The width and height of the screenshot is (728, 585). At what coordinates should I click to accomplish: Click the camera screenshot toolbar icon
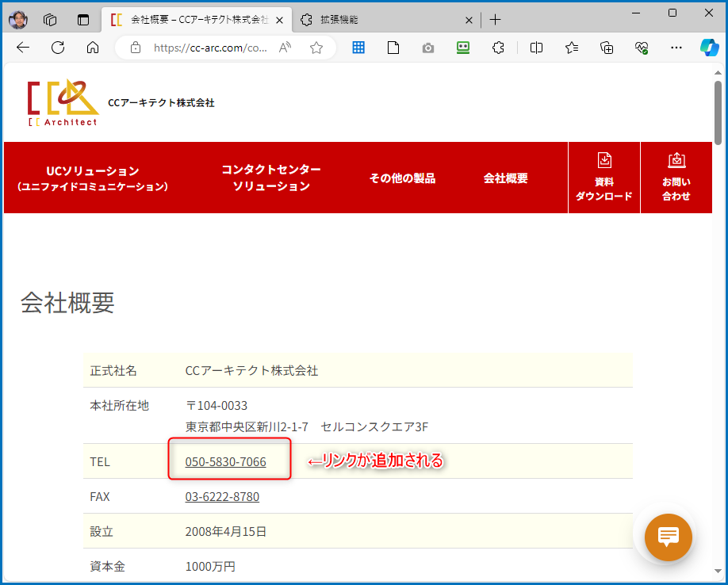point(428,48)
